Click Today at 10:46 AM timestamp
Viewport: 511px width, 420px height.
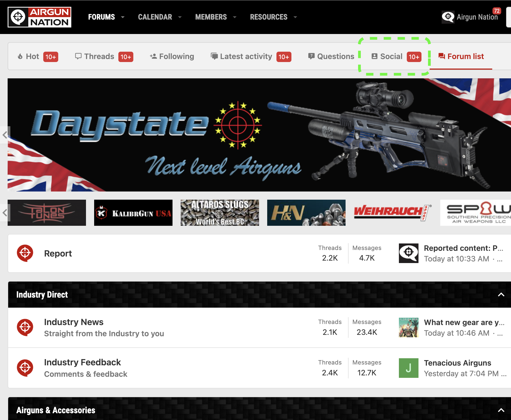457,333
